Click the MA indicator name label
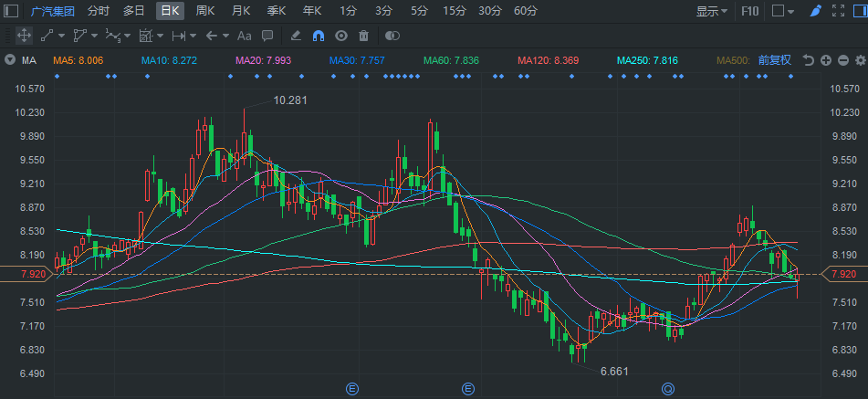The image size is (868, 399). [29, 60]
